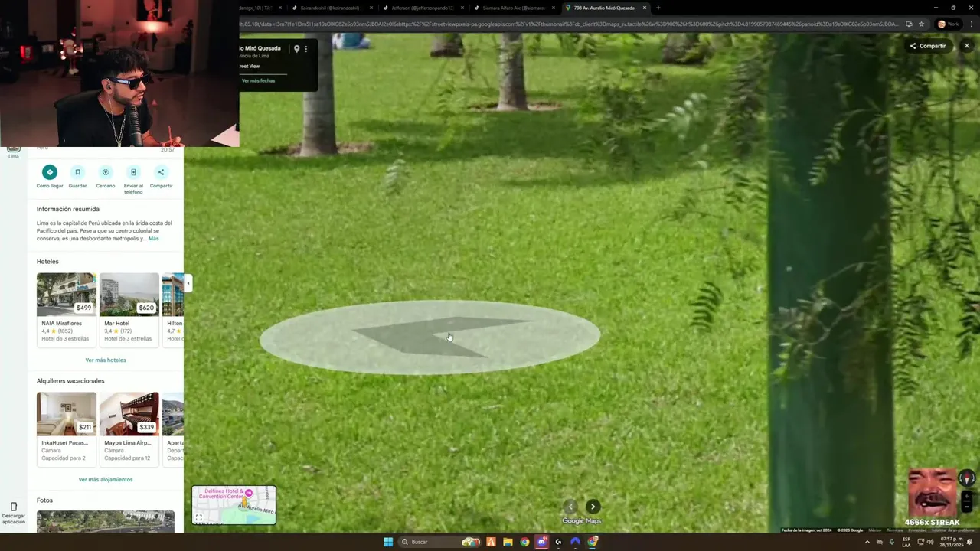Click the Compartir button in Street View
Image resolution: width=980 pixels, height=551 pixels.
click(927, 46)
